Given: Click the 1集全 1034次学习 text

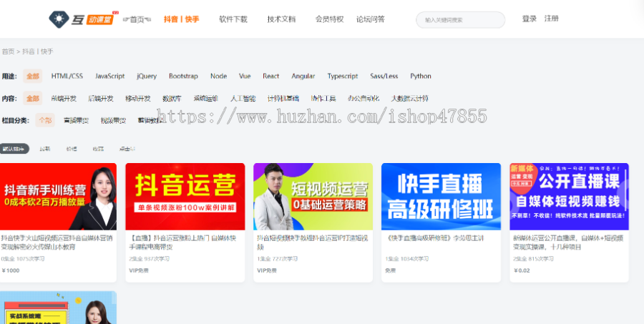Looking at the screenshot, I should coord(407,259).
